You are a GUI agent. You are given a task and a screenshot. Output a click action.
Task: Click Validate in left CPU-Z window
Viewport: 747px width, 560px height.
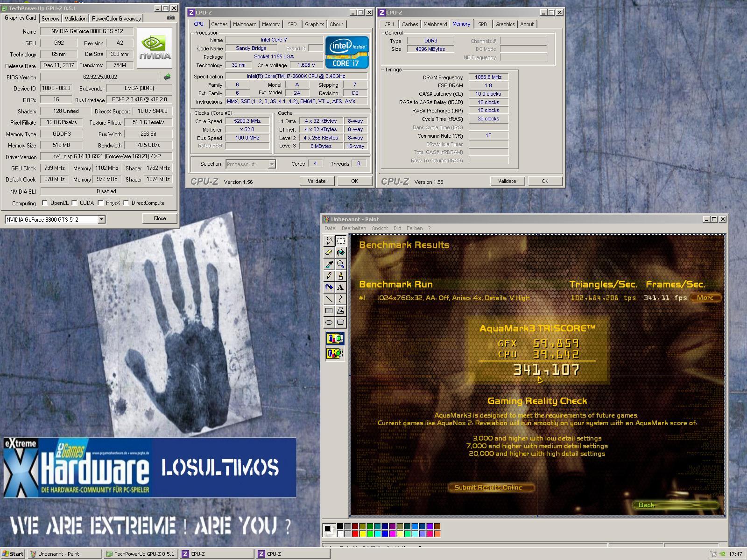[x=317, y=181]
